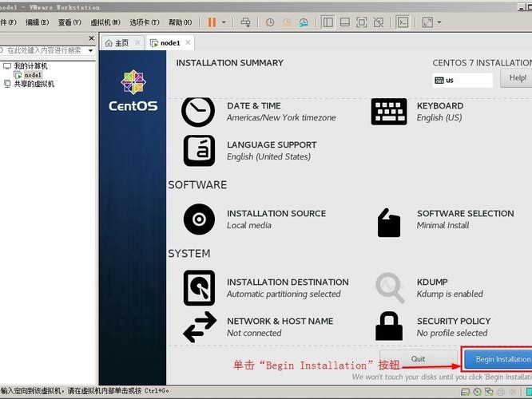Pause the virtual machine with the orange pause icon

212,22
